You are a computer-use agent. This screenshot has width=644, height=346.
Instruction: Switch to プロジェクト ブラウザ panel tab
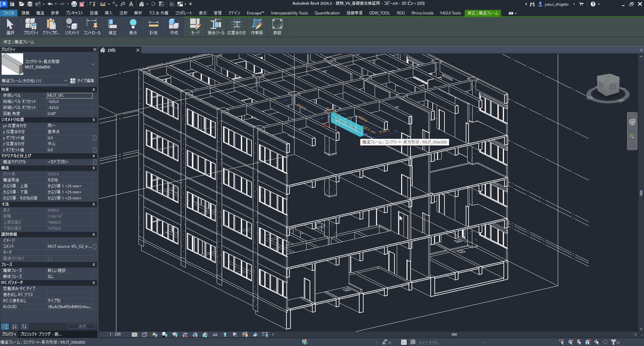(x=41, y=334)
